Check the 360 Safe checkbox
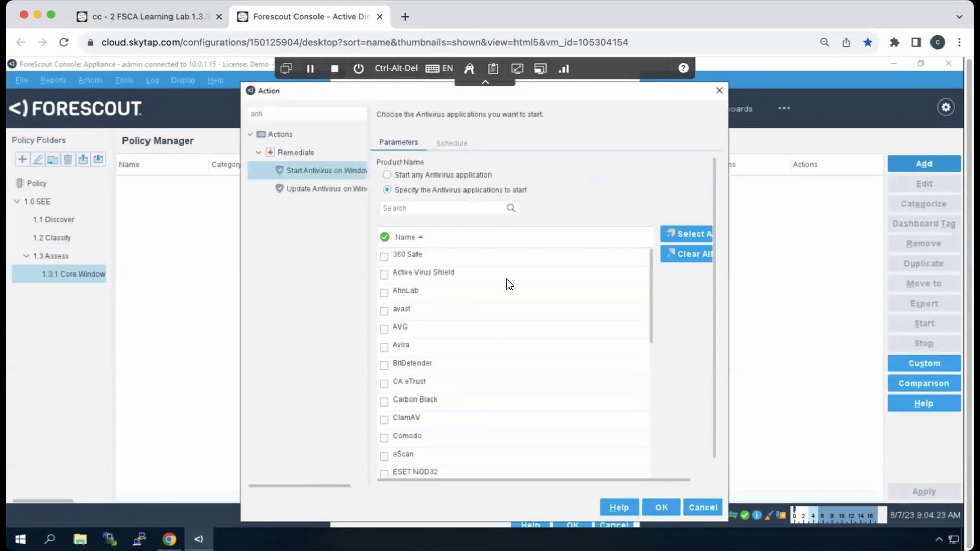The height and width of the screenshot is (551, 980). coord(384,256)
